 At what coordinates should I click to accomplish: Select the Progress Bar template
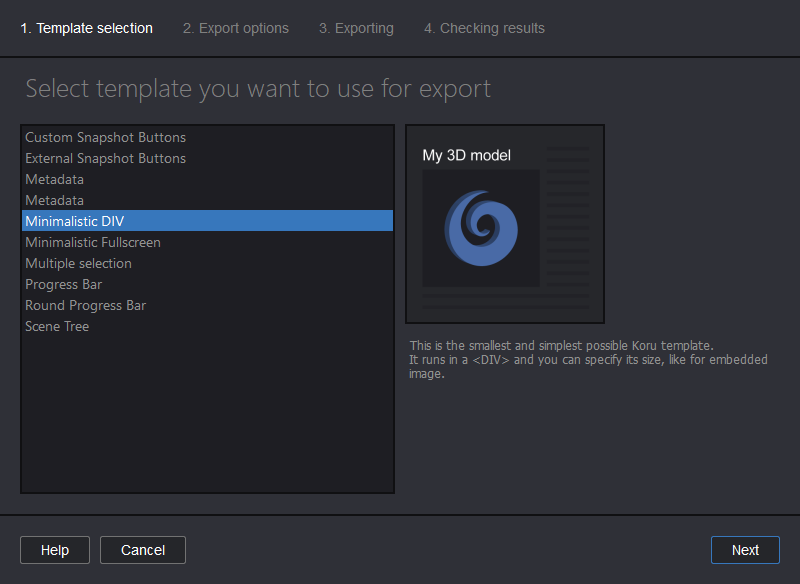63,284
